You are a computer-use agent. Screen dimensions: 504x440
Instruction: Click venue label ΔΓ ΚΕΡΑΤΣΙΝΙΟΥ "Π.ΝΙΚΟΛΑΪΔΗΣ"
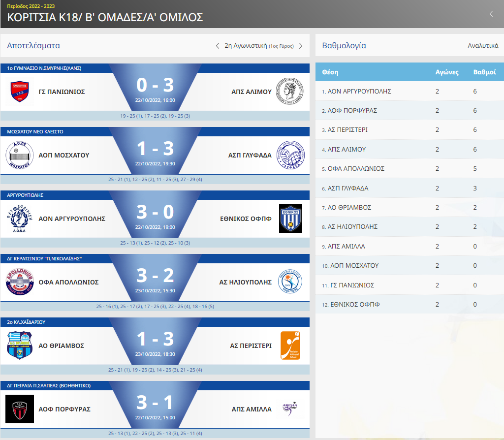point(44,259)
